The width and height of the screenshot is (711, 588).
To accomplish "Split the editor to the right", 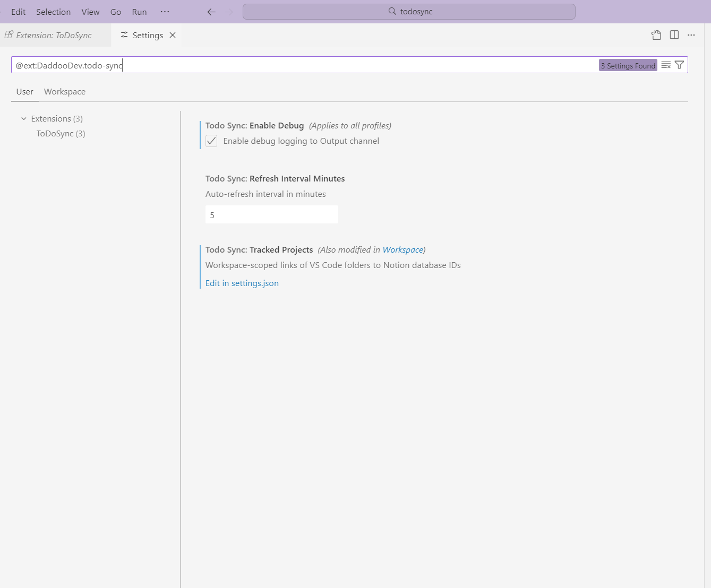I will 674,35.
